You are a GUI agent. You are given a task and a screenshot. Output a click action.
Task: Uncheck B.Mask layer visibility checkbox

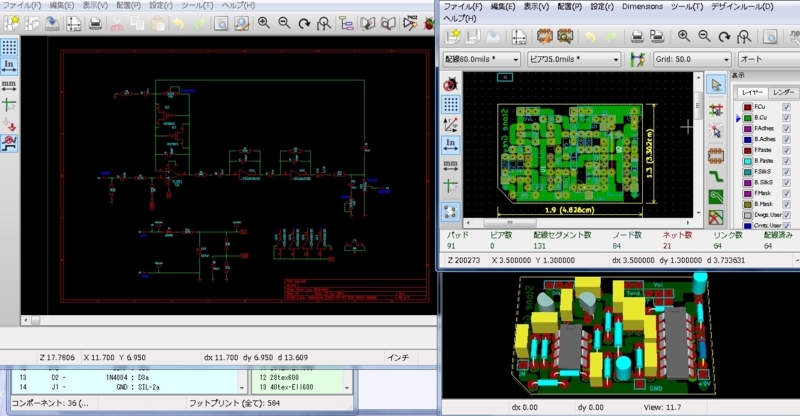coord(786,204)
